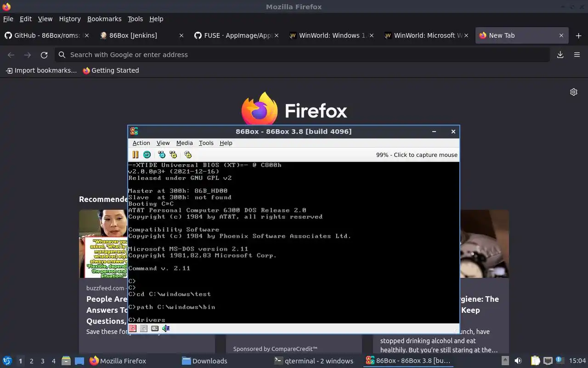This screenshot has height=368, width=588.
Task: Click the notification tray icon before clock
Action: pyautogui.click(x=560, y=360)
